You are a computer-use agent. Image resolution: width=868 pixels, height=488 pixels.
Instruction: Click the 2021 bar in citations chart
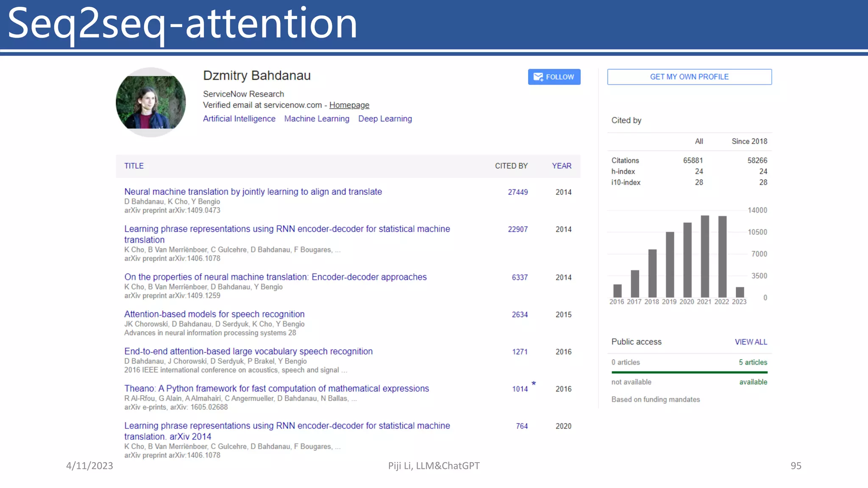[x=705, y=256]
